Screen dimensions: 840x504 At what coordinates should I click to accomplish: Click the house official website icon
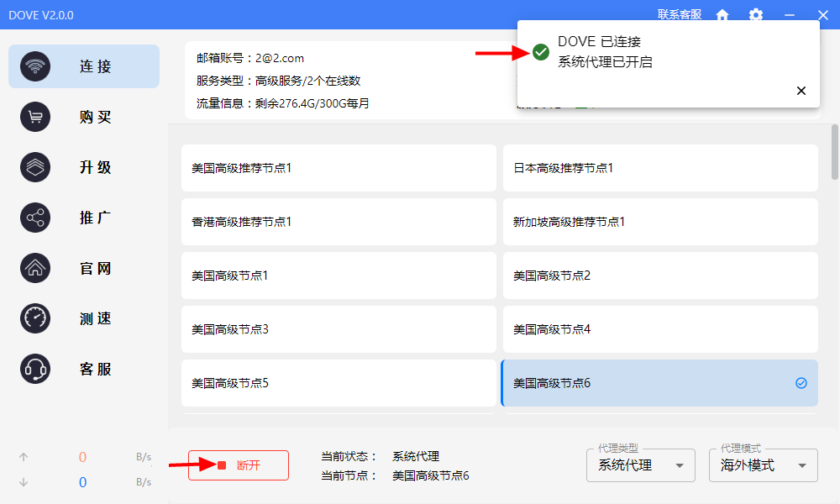click(x=35, y=268)
